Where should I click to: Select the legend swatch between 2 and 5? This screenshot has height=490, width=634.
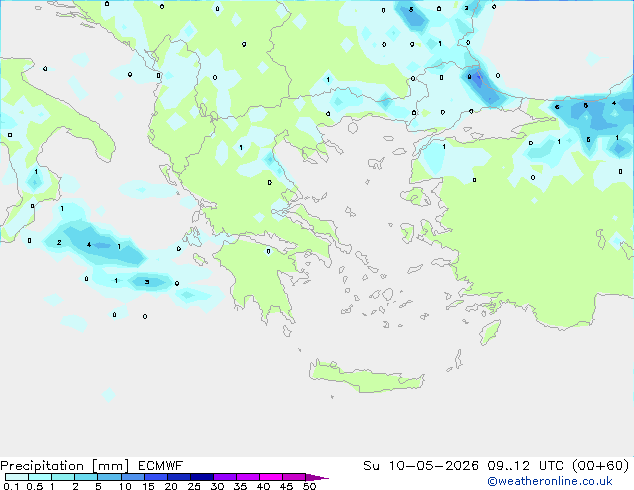click(x=86, y=477)
